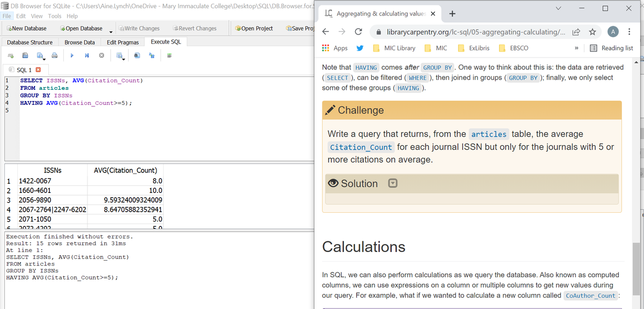The image size is (644, 309).
Task: Switch to the Browse Data tab
Action: [79, 42]
